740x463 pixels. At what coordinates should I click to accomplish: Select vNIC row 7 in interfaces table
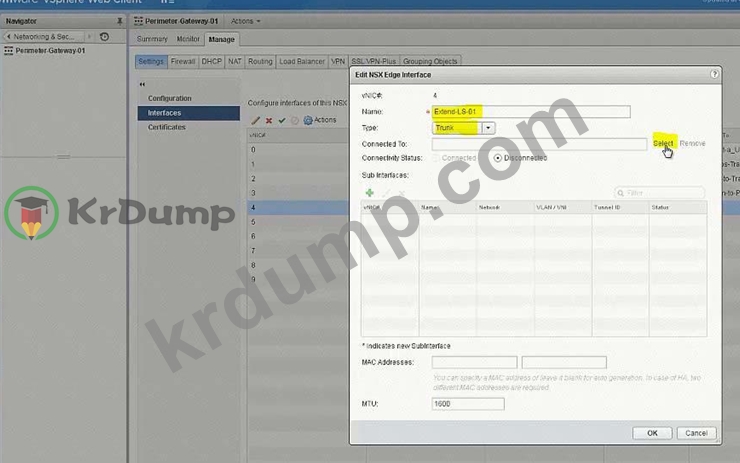(298, 251)
